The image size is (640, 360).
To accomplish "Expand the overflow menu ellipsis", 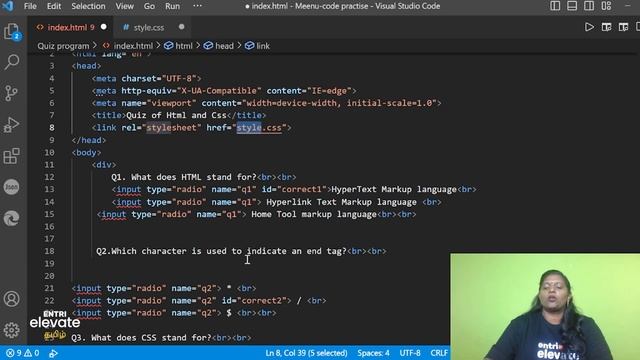I will pyautogui.click(x=197, y=6).
